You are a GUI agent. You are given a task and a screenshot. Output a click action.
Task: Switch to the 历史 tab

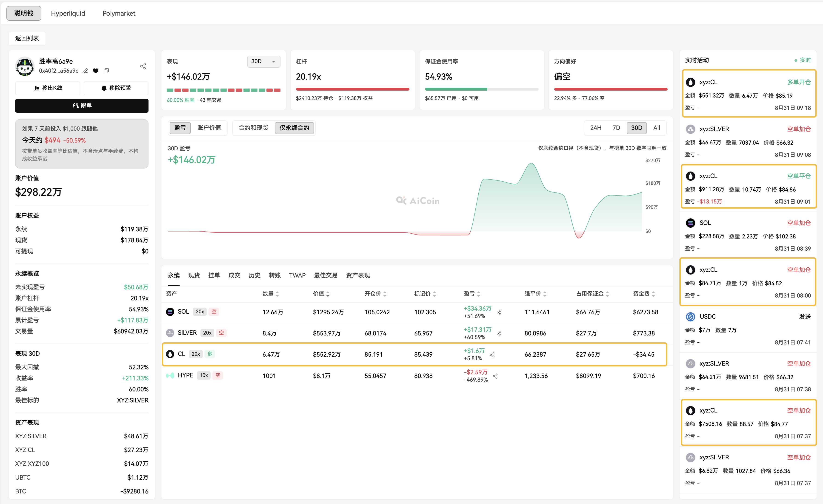pos(254,275)
